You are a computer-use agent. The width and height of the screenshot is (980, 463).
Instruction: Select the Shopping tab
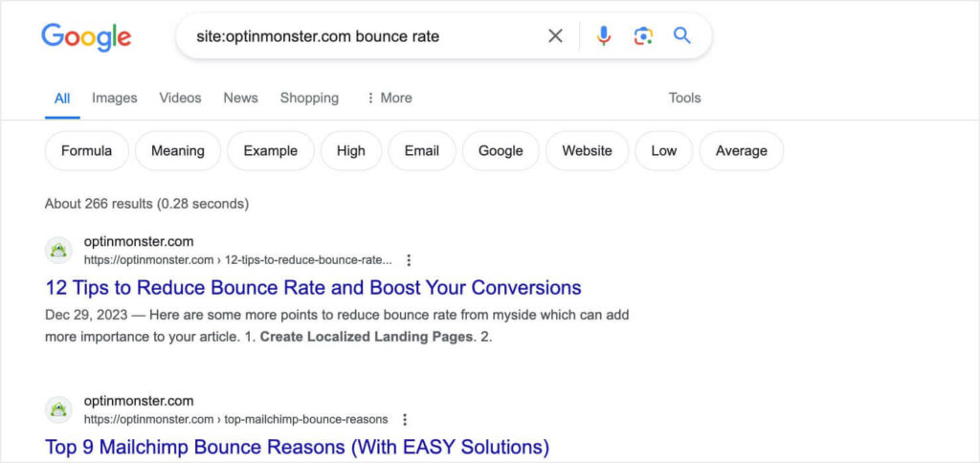309,98
